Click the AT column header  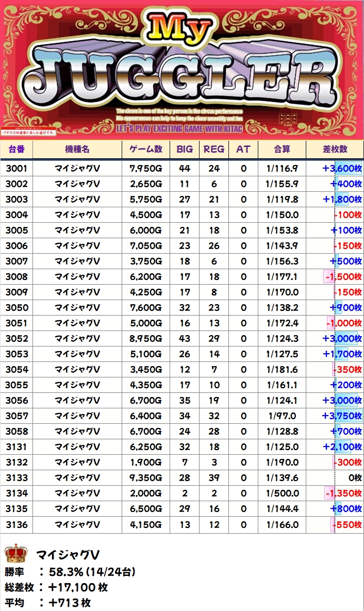point(243,149)
